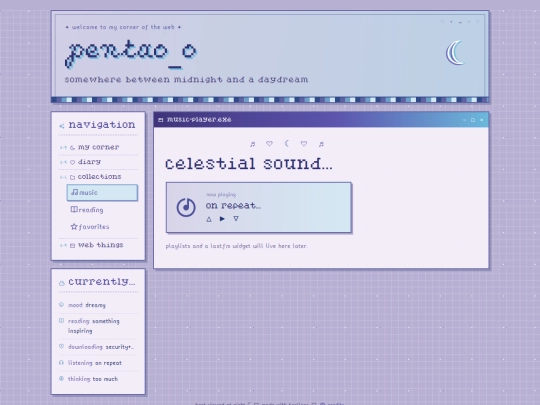Click the star icon beside favorites
Image resolution: width=540 pixels, height=405 pixels.
point(74,226)
